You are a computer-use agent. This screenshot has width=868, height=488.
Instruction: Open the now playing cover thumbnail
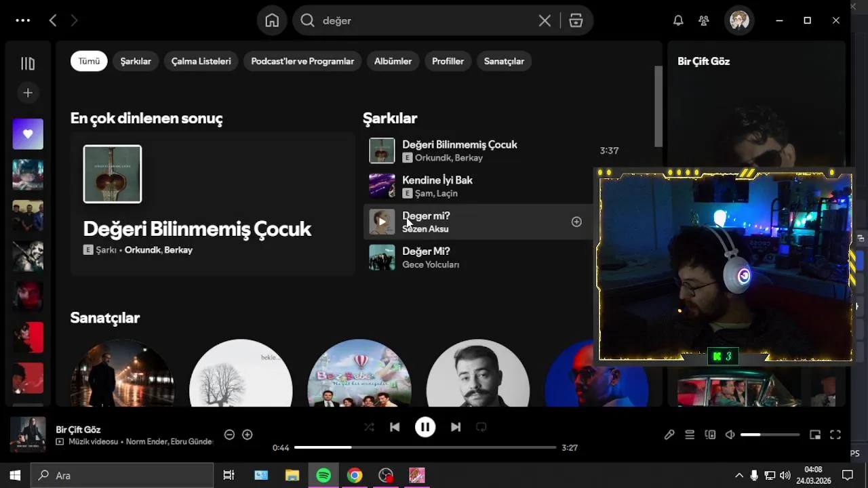point(28,434)
